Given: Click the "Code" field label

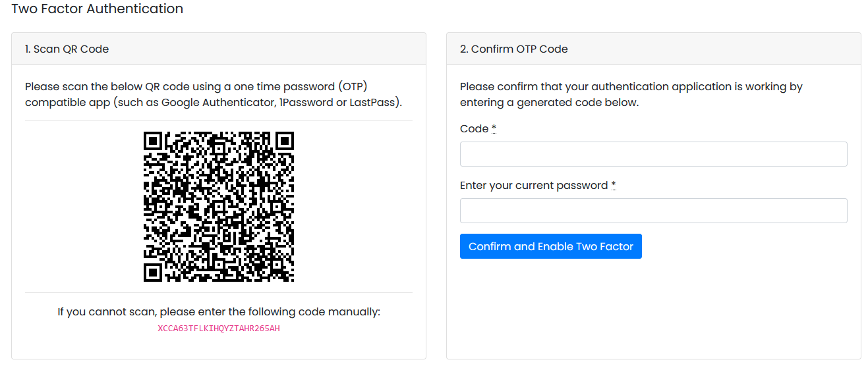Looking at the screenshot, I should (x=474, y=129).
